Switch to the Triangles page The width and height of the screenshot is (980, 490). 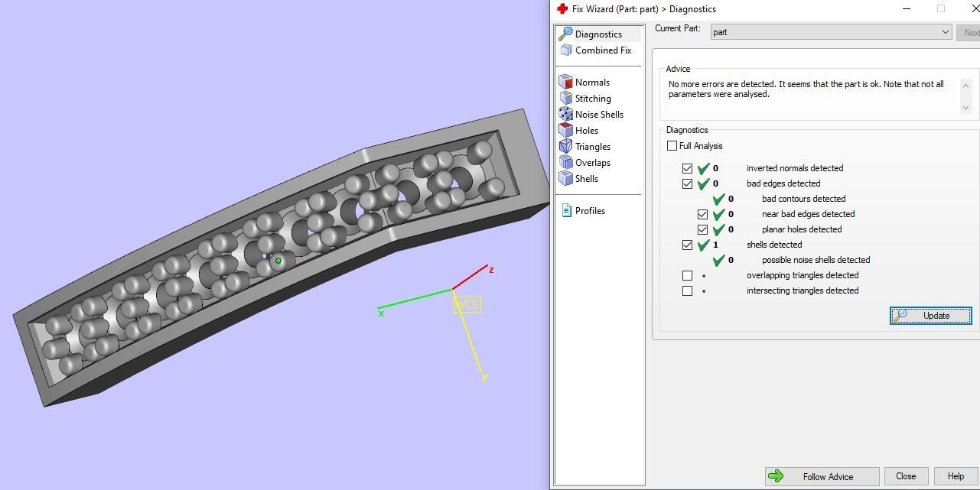pyautogui.click(x=593, y=146)
